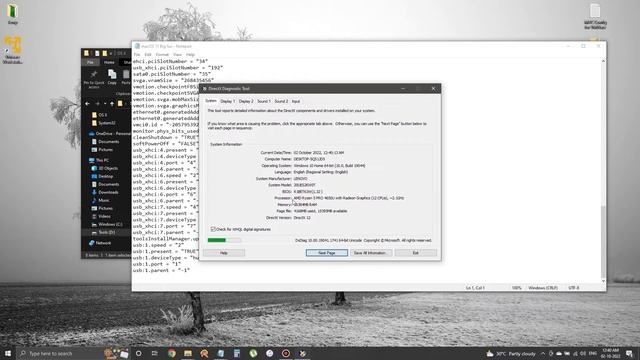Viewport: 640px width, 360px height.
Task: Open the Windows Start menu
Action: pyautogui.click(x=8, y=353)
